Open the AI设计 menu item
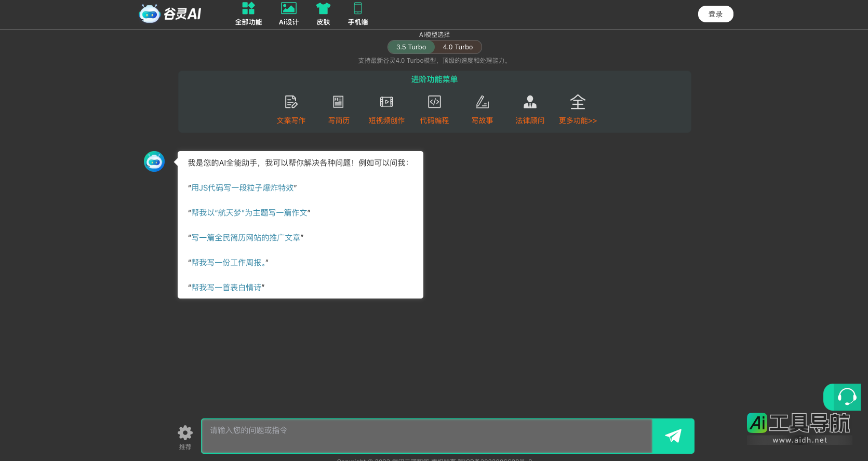Image resolution: width=868 pixels, height=461 pixels. [288, 14]
